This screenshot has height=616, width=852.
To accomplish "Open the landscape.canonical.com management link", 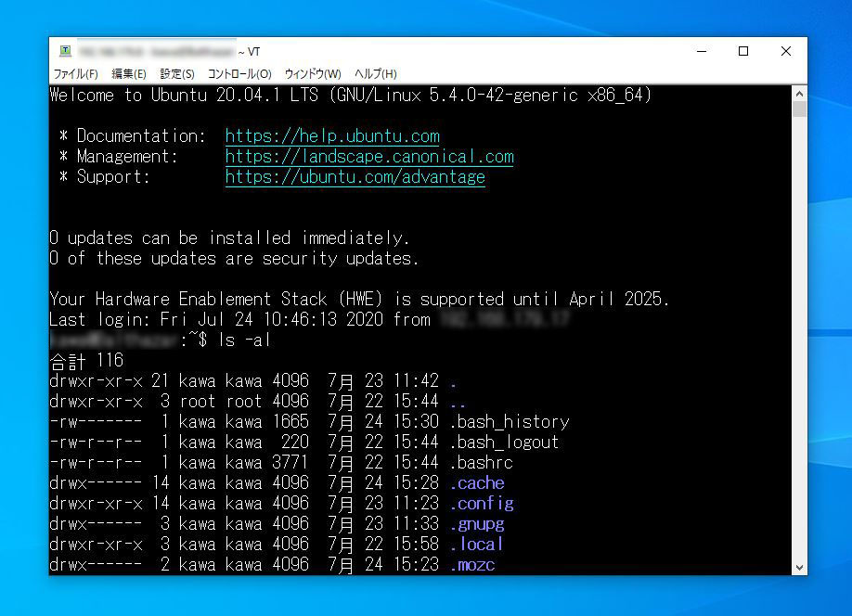I will 369,157.
